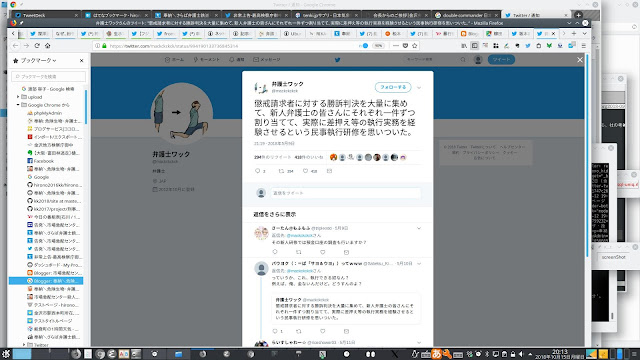Screen dimensions: 640x360
Task: Reload the page in Firefox
Action: tap(37, 46)
